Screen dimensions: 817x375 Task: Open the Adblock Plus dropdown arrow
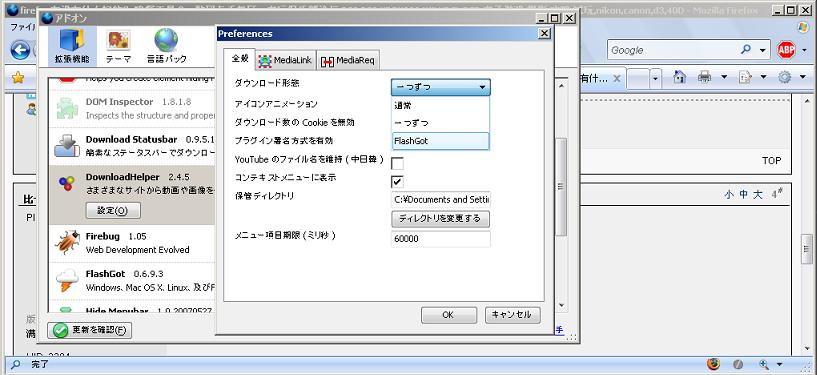804,51
